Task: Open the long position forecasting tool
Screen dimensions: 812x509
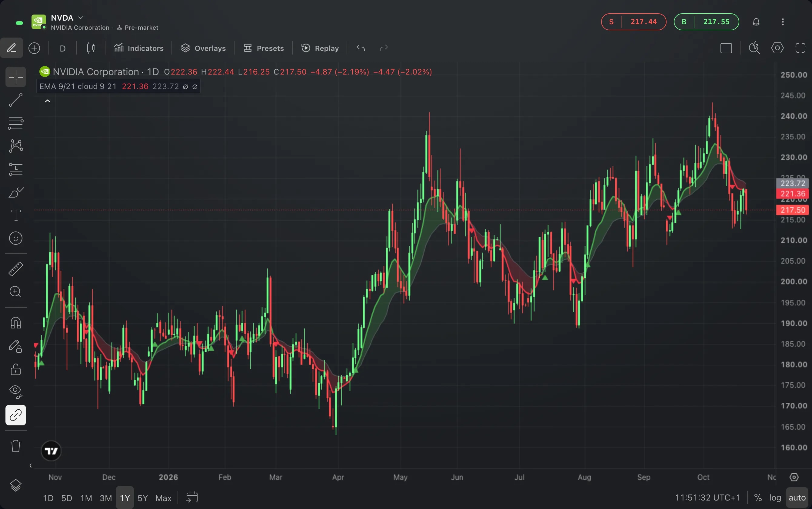Action: (x=15, y=169)
